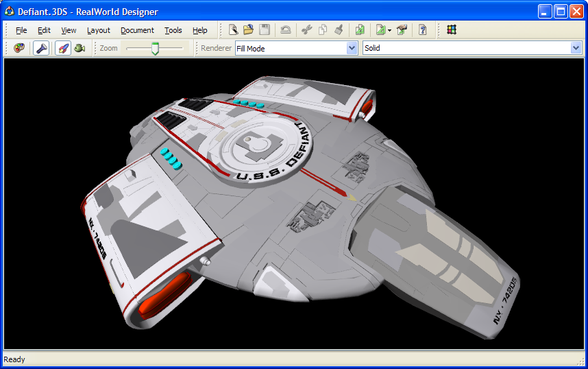Click the green fish toolbar icon
This screenshot has height=369, width=588.
[x=79, y=48]
